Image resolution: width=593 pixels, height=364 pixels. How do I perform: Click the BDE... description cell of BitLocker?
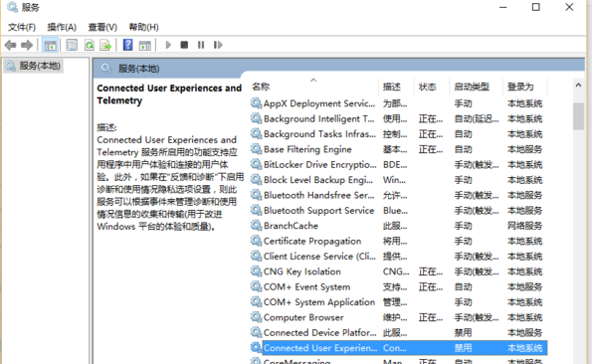[x=395, y=165]
